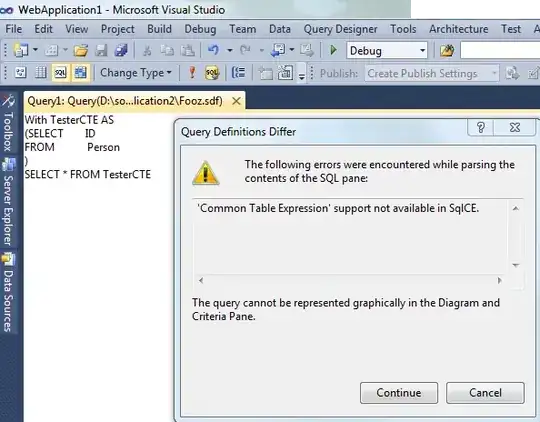Click the Common Table Expression error message text

click(338, 208)
